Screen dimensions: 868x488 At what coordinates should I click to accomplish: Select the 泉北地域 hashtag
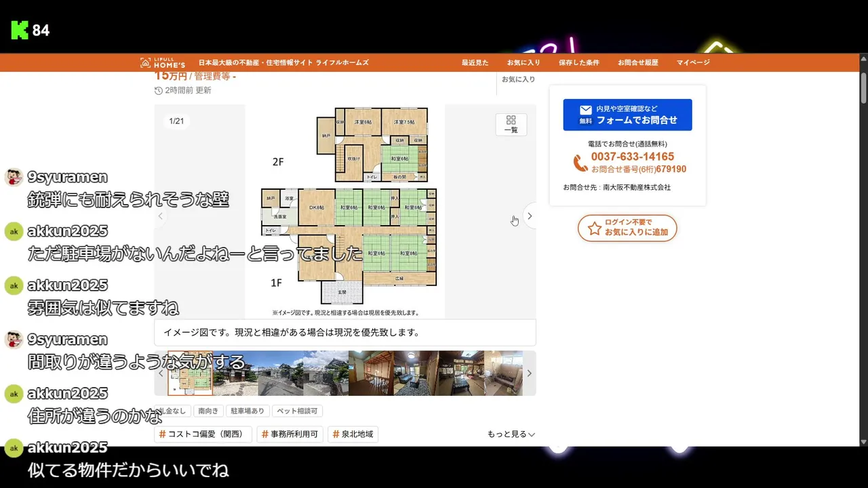pyautogui.click(x=353, y=434)
